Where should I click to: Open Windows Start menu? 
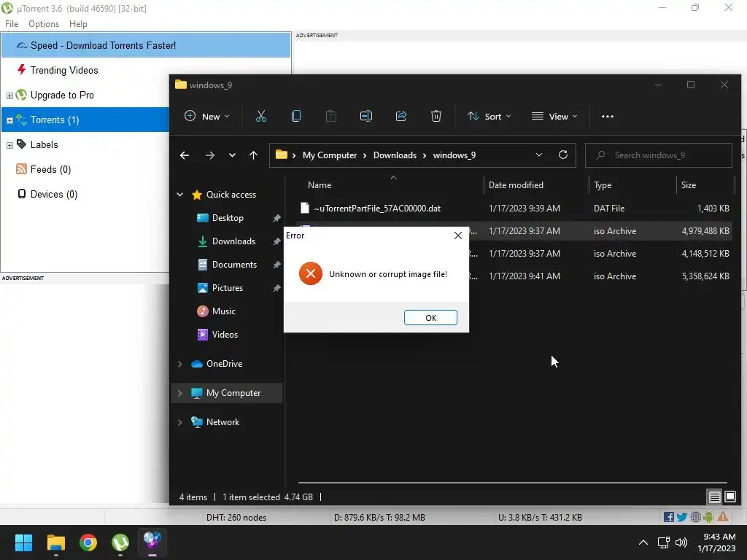tap(23, 542)
